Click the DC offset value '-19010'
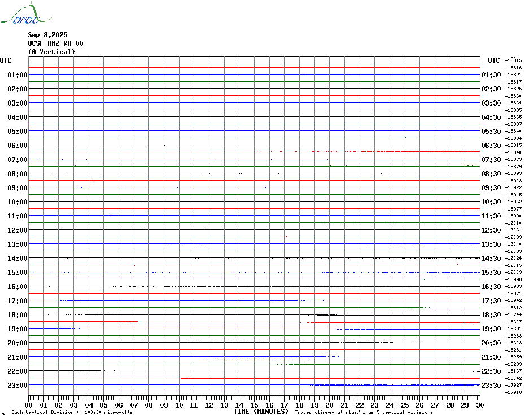The width and height of the screenshot is (525, 420). [x=513, y=223]
